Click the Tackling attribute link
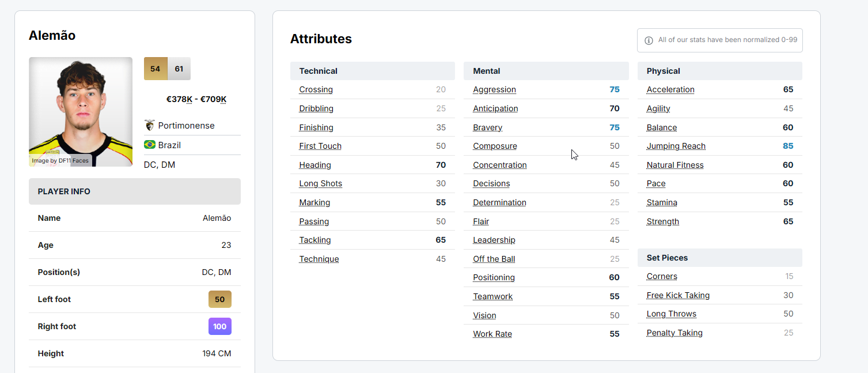868x373 pixels. click(314, 240)
